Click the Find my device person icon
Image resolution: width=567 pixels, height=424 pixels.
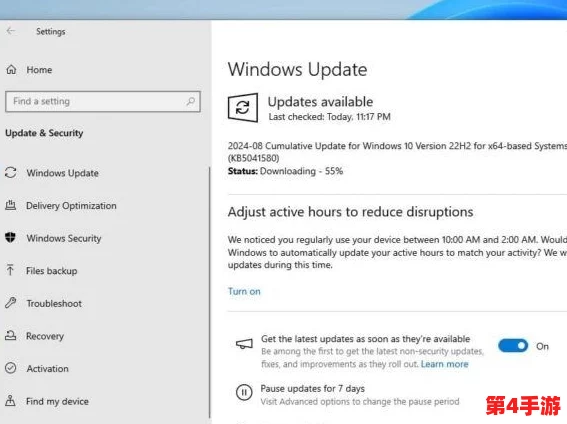(10, 401)
